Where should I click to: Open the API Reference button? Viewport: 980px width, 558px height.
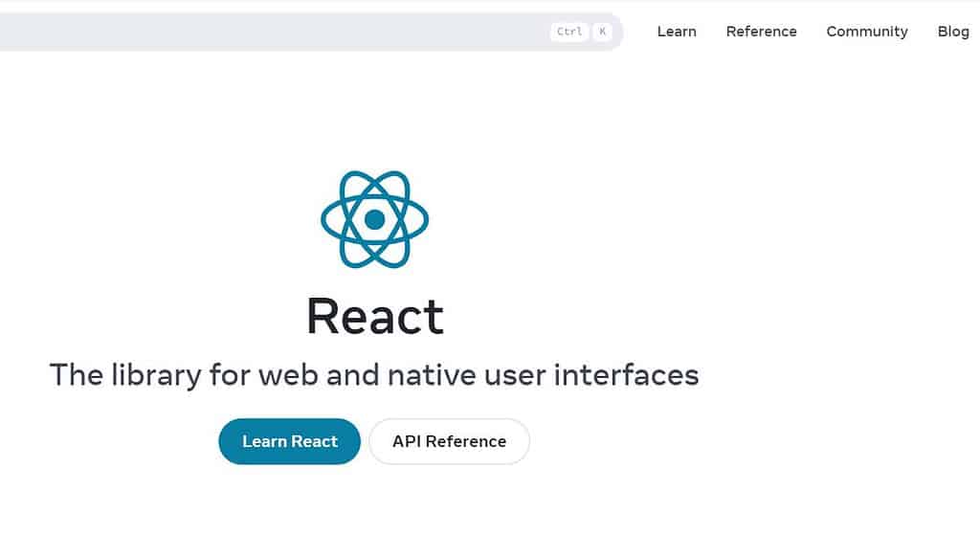(x=450, y=441)
